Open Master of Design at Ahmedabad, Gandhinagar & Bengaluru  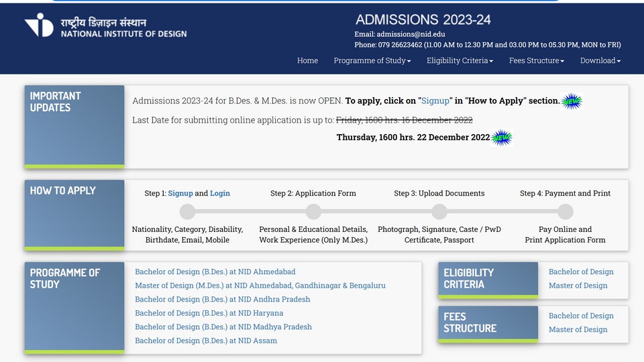click(x=260, y=286)
